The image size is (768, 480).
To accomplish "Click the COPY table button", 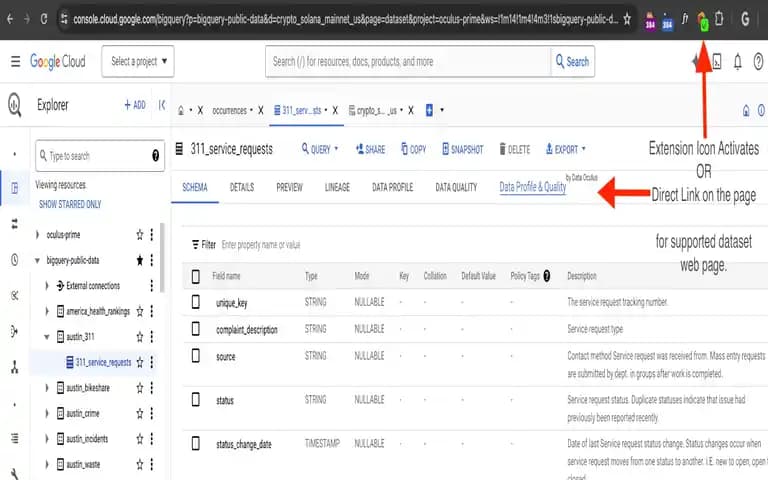I will (413, 149).
